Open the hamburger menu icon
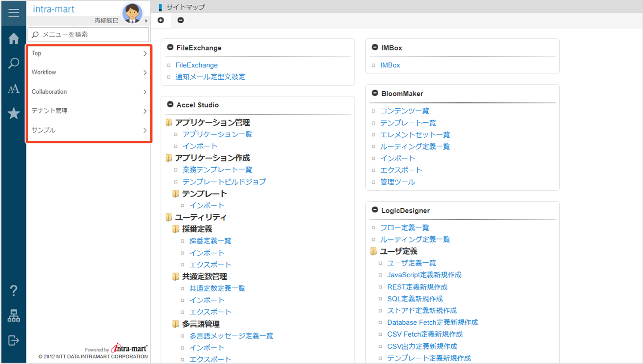This screenshot has width=643, height=364. pos(14,13)
